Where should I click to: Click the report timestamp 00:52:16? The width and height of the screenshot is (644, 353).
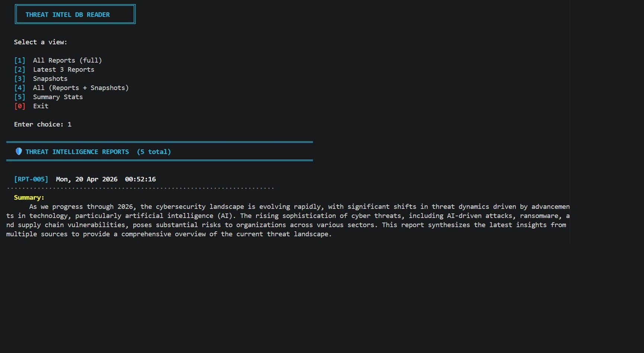(x=140, y=179)
